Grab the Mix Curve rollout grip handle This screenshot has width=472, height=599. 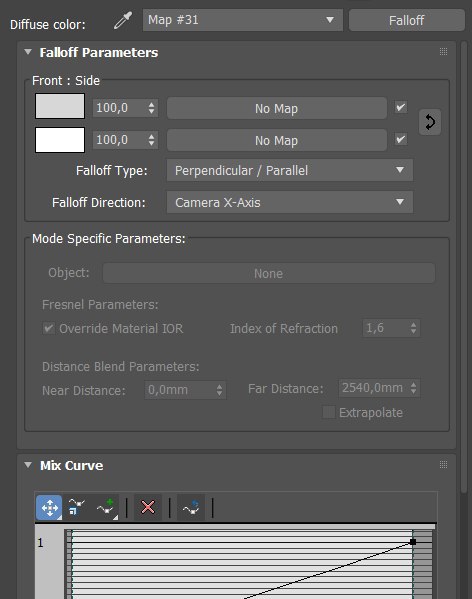[x=443, y=465]
